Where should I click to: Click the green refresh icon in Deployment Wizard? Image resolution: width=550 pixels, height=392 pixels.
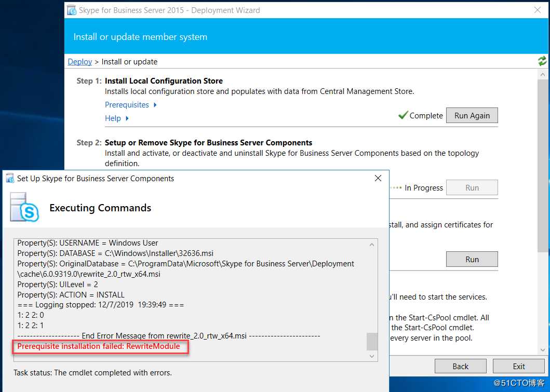coord(542,61)
